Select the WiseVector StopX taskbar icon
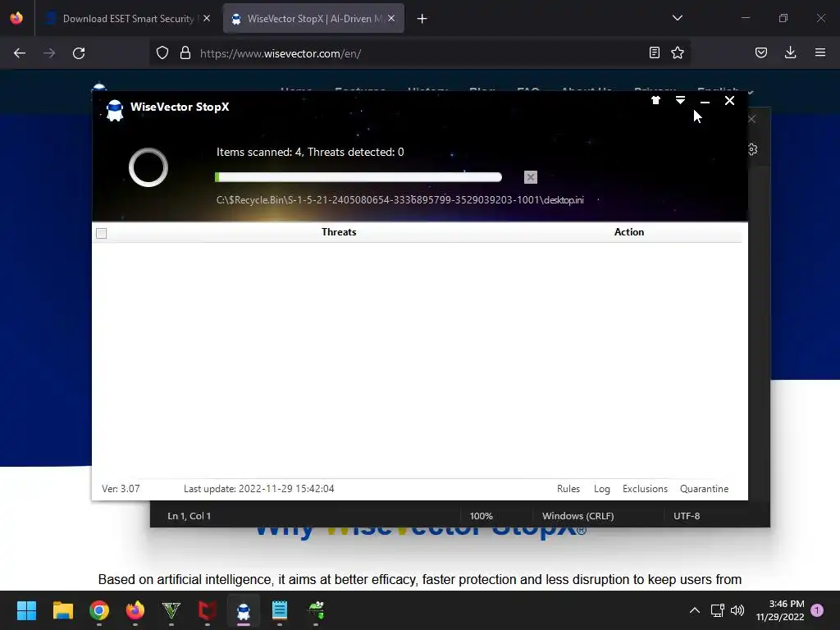This screenshot has height=630, width=840. pos(244,610)
